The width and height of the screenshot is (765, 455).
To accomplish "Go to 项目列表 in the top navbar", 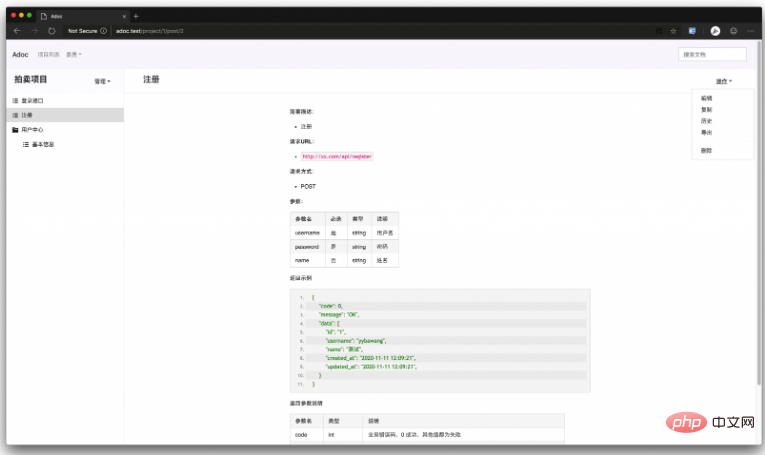I will pyautogui.click(x=48, y=55).
